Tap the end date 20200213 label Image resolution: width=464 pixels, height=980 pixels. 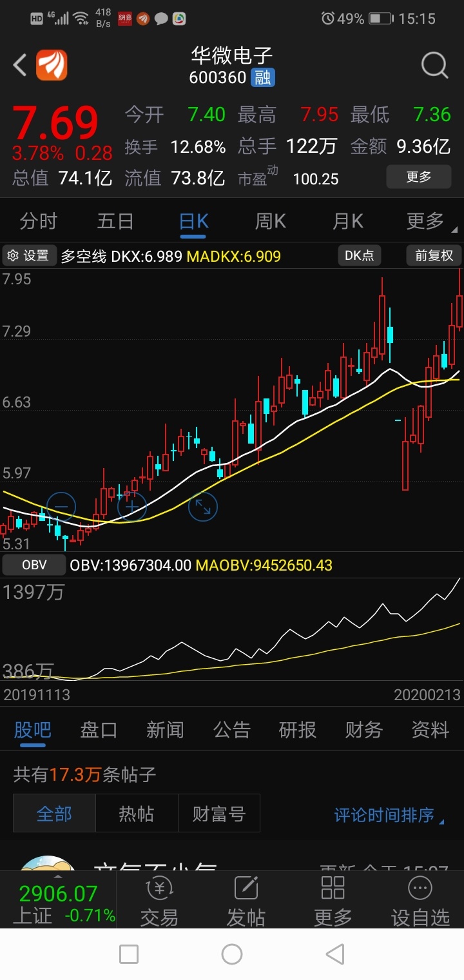pos(427,694)
